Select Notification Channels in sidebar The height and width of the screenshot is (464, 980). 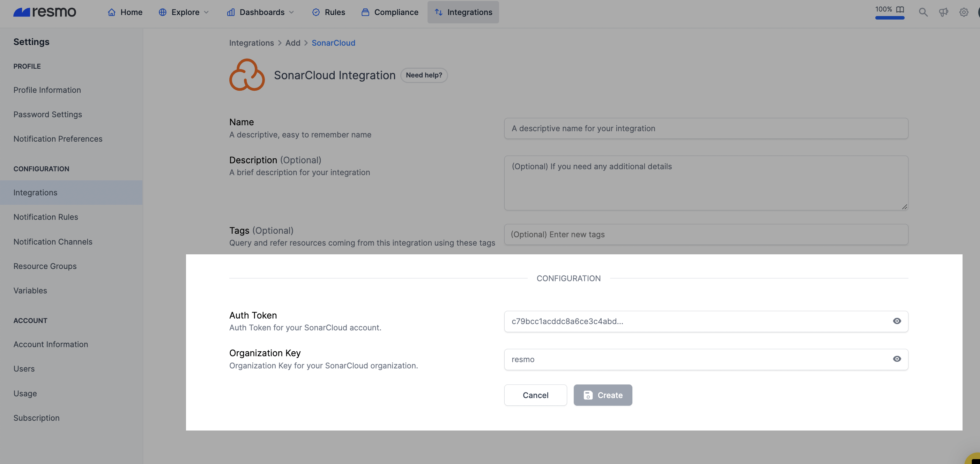(x=53, y=241)
